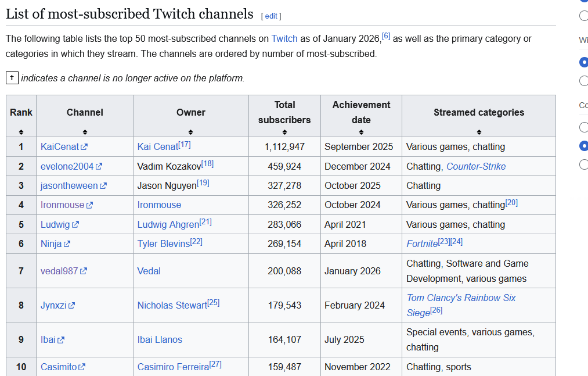Open jasontheween external channel link
This screenshot has width=588, height=376.
pyautogui.click(x=74, y=185)
